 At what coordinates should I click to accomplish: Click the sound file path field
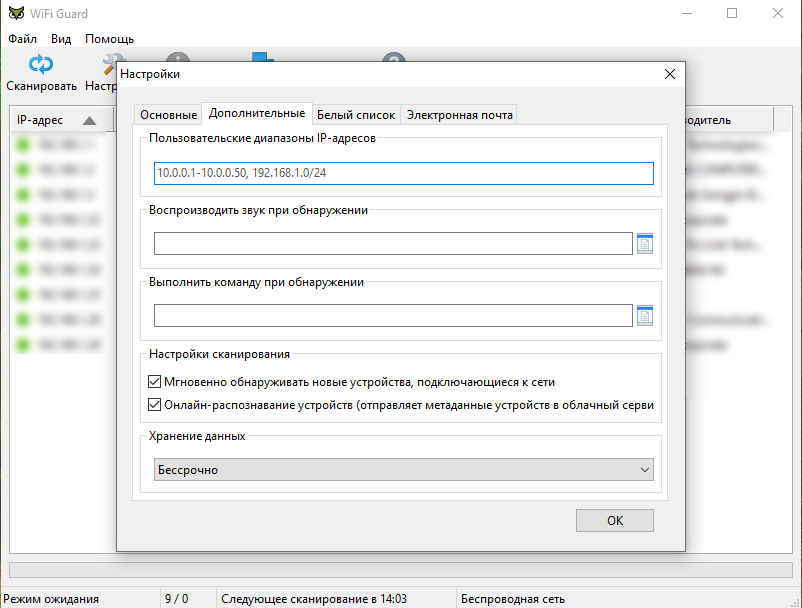(x=393, y=243)
